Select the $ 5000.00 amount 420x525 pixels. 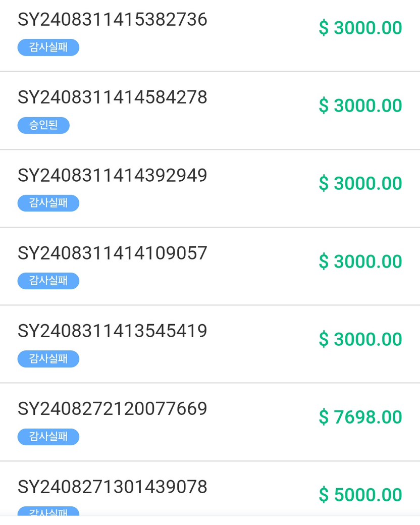pos(360,495)
